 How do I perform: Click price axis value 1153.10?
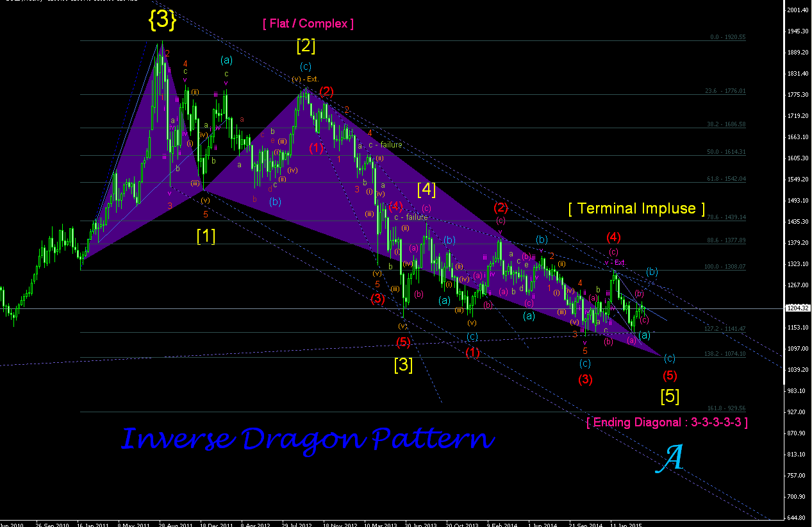[x=798, y=328]
